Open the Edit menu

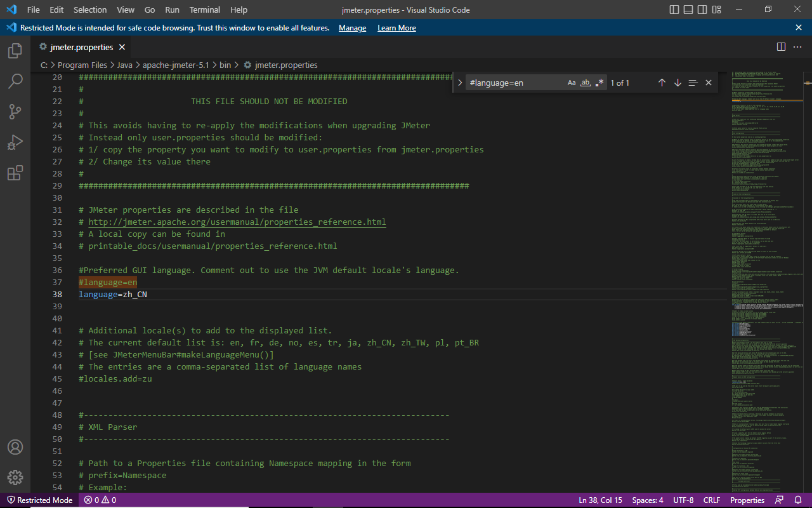(x=56, y=10)
